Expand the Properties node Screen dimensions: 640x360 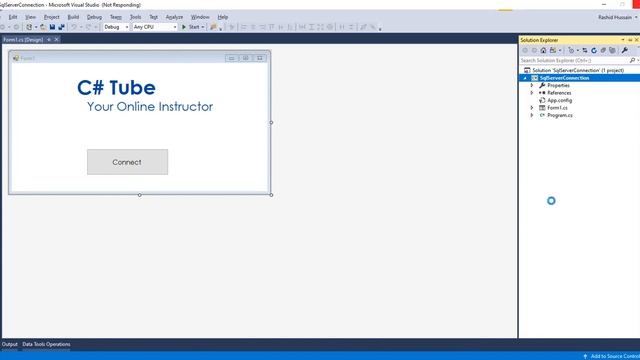pos(532,85)
